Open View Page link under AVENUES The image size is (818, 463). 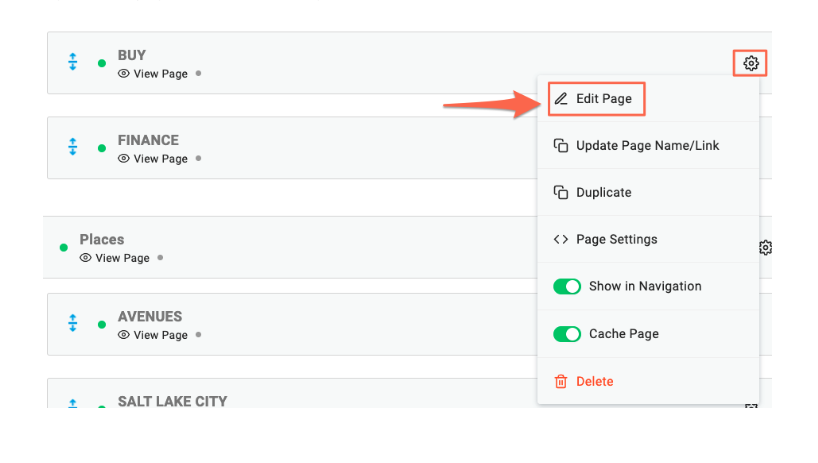coord(160,335)
